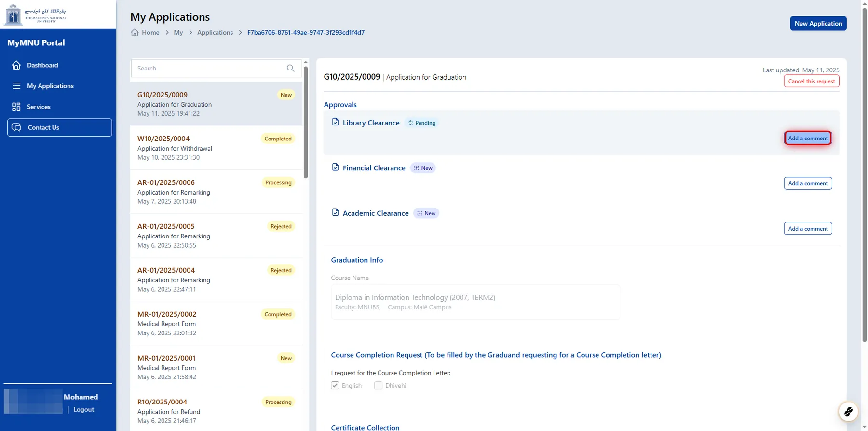Click the Library Clearance document icon
Viewport: 868px width, 431px height.
pyautogui.click(x=335, y=122)
